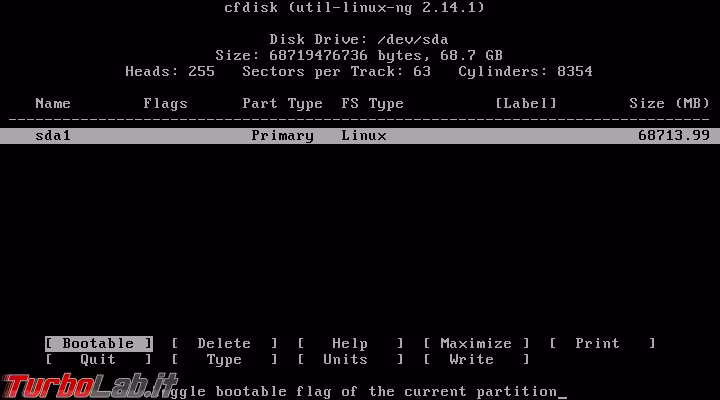The width and height of the screenshot is (720, 400).
Task: Choose the Print menu option
Action: coord(602,344)
